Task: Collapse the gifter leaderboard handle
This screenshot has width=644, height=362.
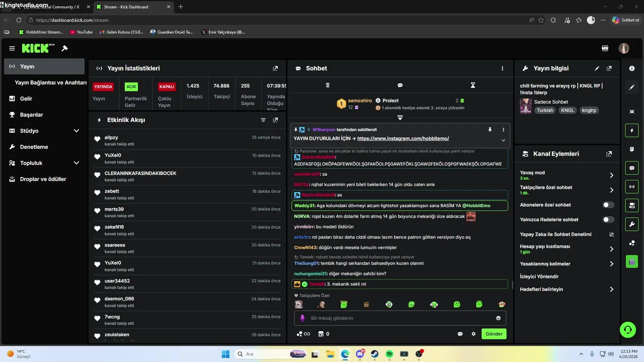Action: click(x=400, y=118)
